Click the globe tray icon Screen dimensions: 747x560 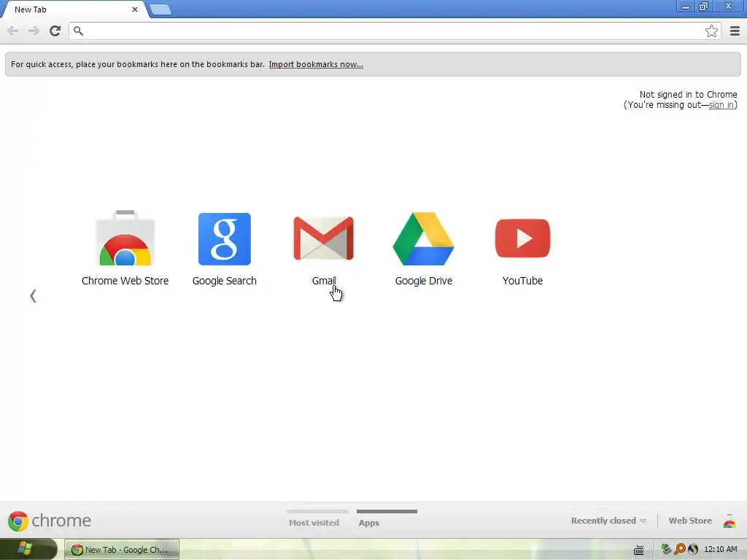coord(693,549)
